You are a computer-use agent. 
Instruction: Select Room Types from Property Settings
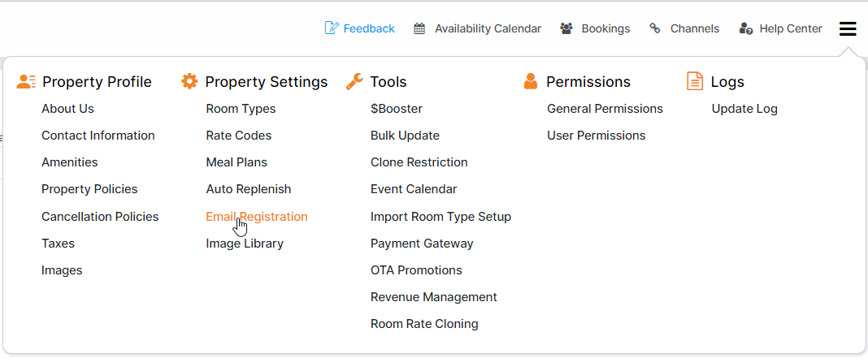coord(241,109)
